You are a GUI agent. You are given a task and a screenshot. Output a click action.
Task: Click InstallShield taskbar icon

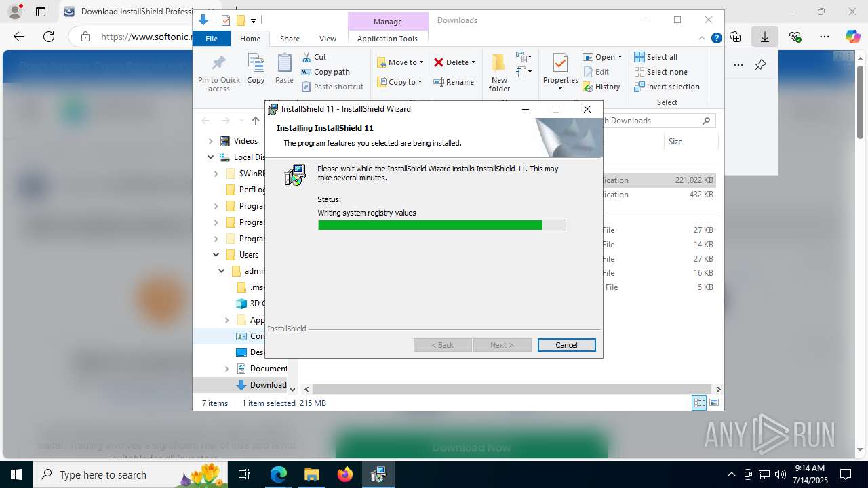coord(378,474)
